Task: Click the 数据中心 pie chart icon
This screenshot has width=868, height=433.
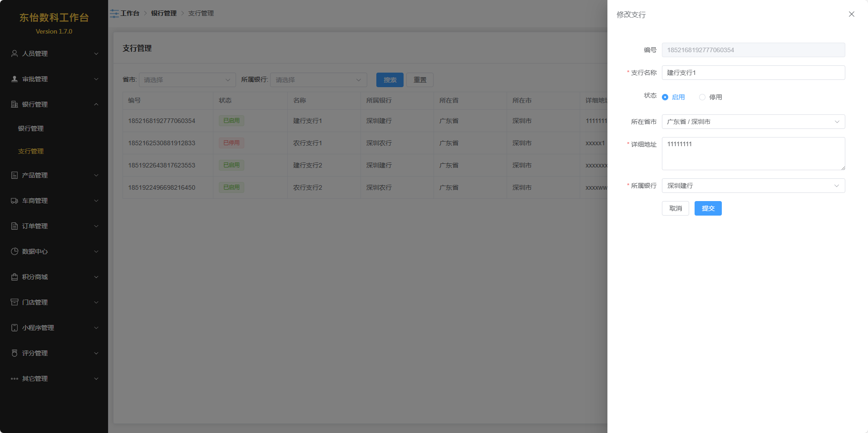Action: (15, 251)
